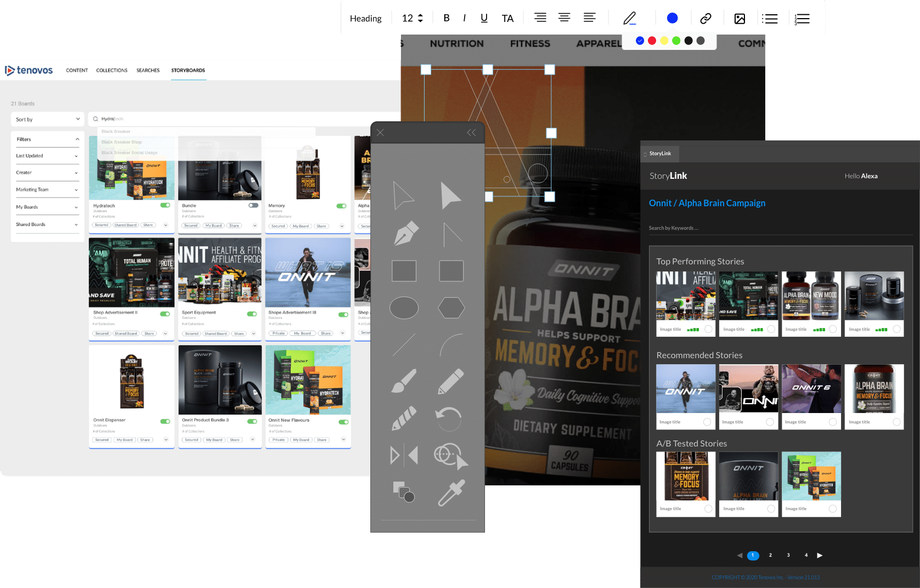Select the Reflect mirror tool
Image resolution: width=920 pixels, height=588 pixels.
point(404,455)
